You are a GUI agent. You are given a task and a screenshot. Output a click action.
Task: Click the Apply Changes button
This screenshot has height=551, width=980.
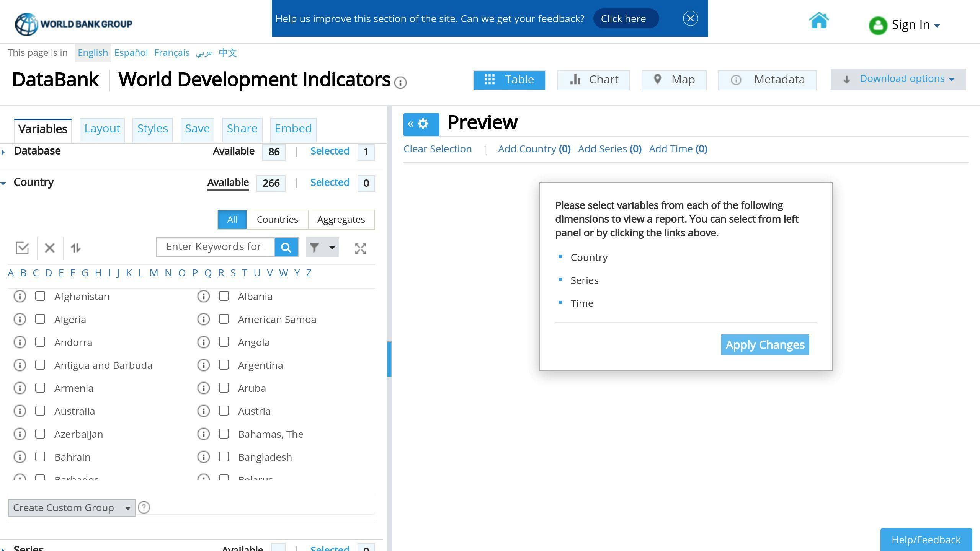pos(765,345)
